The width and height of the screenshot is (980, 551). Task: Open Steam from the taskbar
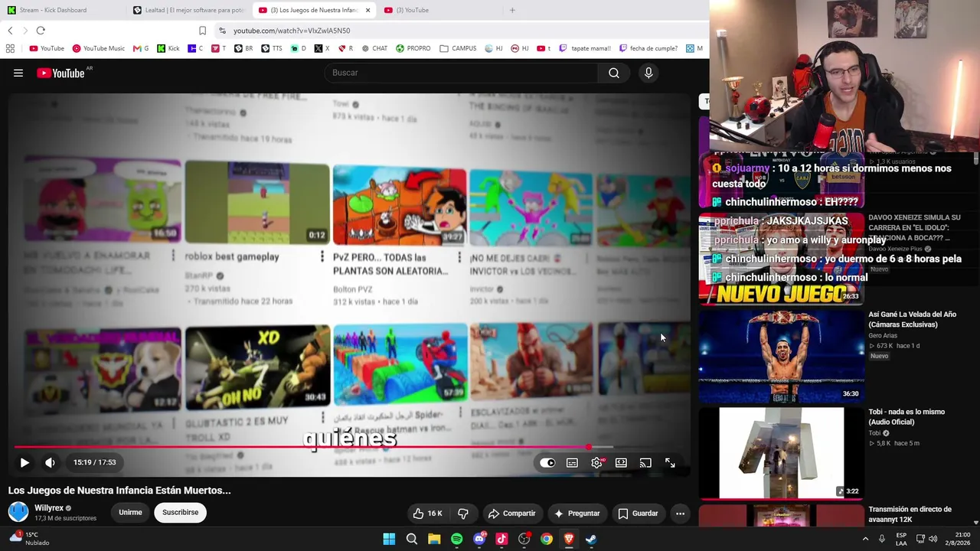point(591,539)
